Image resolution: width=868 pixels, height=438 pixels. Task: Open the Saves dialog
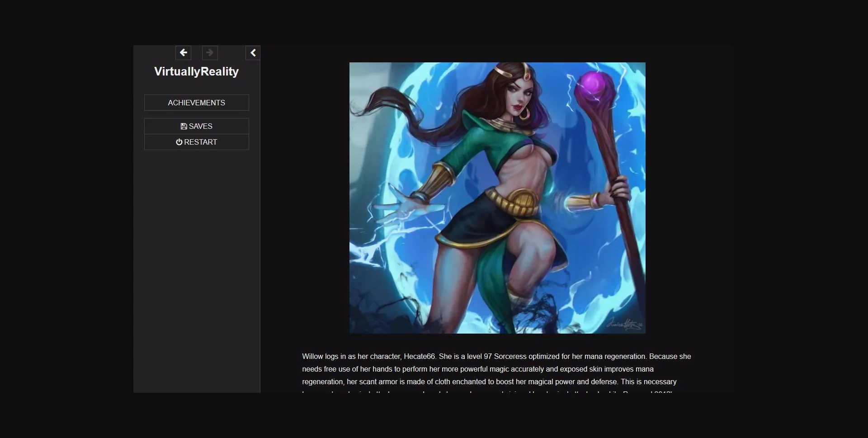pyautogui.click(x=196, y=126)
